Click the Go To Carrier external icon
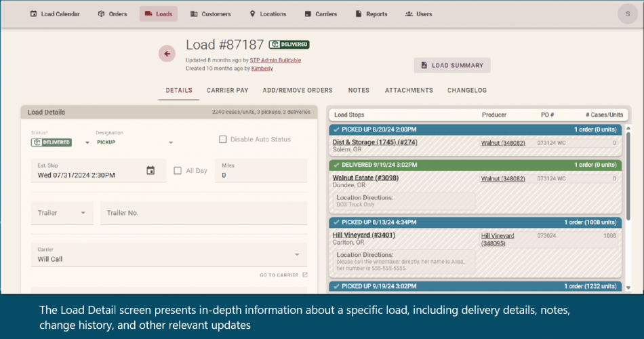This screenshot has width=644, height=339. point(305,275)
